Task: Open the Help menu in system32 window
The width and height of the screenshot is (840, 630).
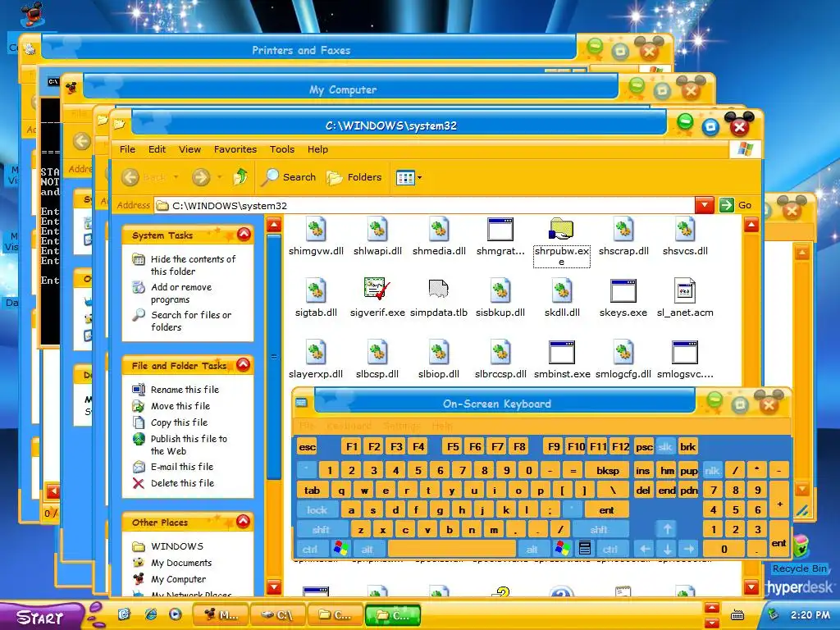Action: pyautogui.click(x=317, y=149)
